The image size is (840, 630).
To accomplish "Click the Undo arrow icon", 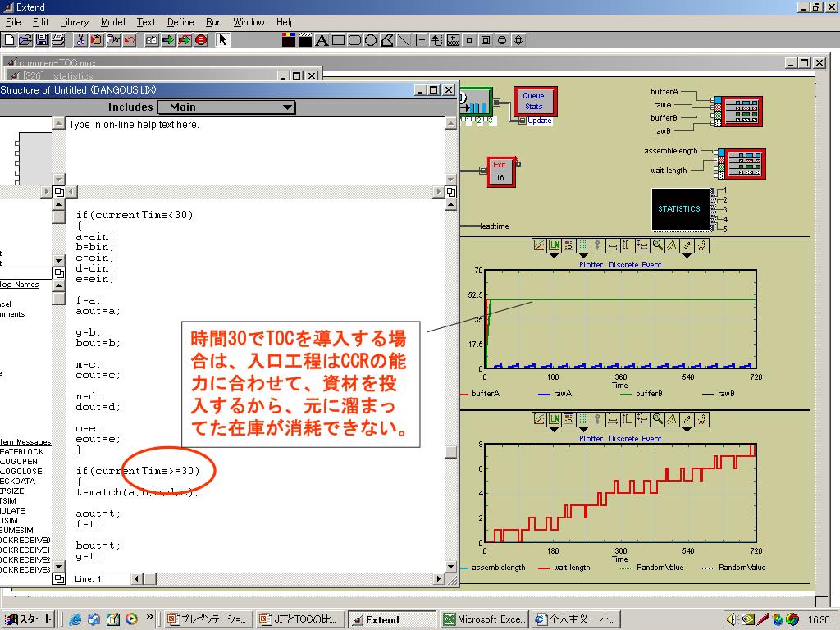I will pyautogui.click(x=129, y=39).
